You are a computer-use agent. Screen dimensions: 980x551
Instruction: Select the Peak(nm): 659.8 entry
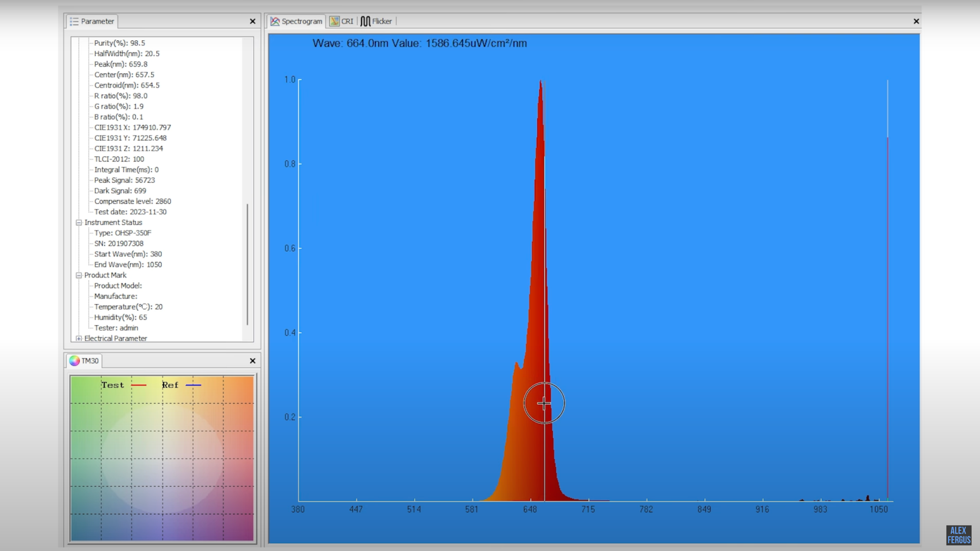(121, 64)
